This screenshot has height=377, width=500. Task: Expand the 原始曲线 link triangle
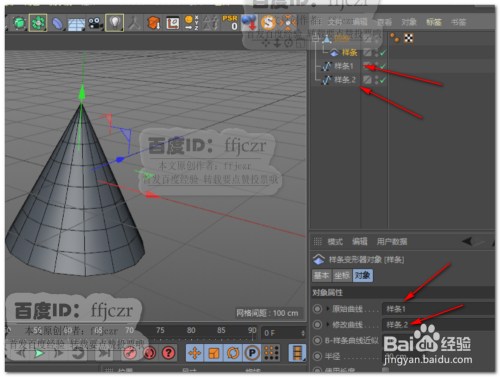point(327,309)
